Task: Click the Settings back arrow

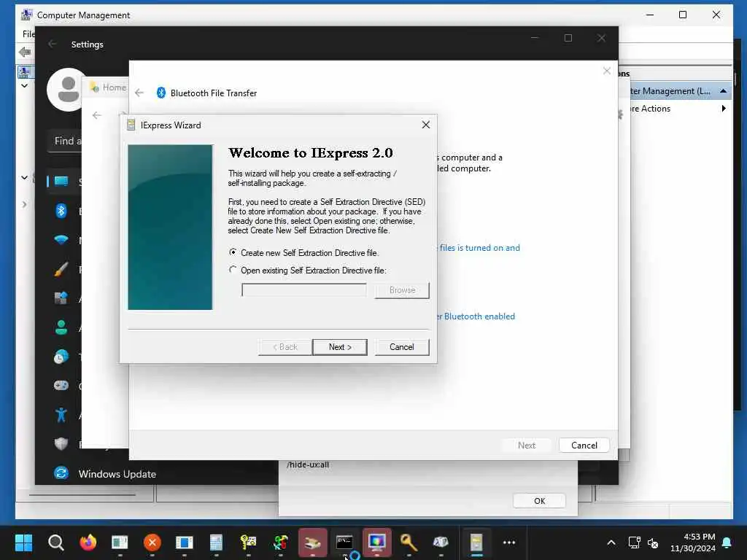Action: point(53,44)
